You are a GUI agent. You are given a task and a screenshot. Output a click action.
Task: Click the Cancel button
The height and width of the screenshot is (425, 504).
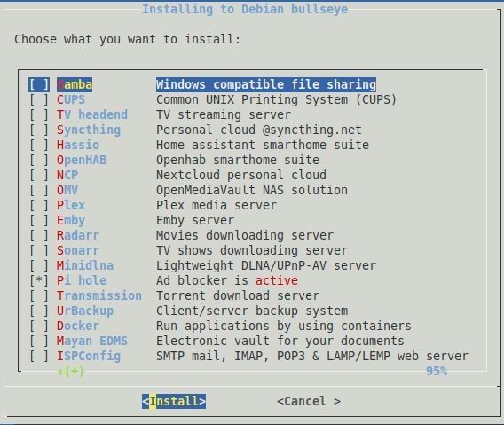coord(309,402)
